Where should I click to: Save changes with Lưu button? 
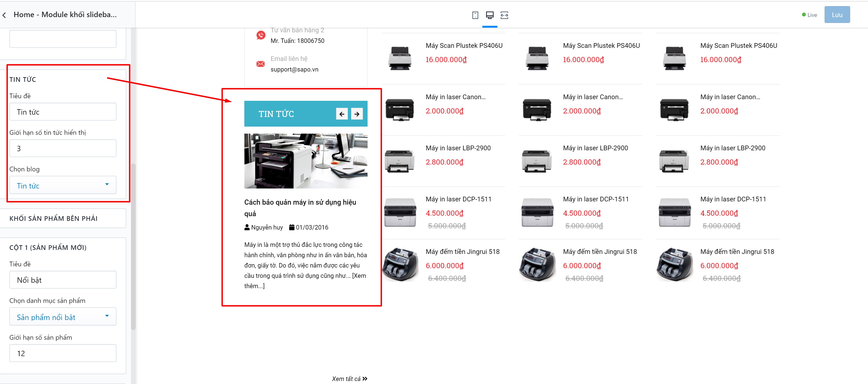tap(837, 15)
